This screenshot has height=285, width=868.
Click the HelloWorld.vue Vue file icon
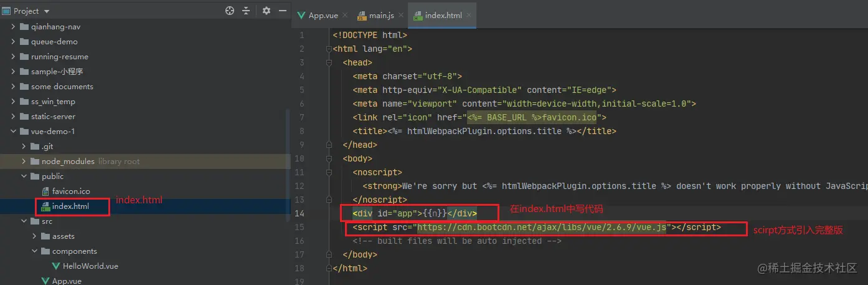click(56, 266)
